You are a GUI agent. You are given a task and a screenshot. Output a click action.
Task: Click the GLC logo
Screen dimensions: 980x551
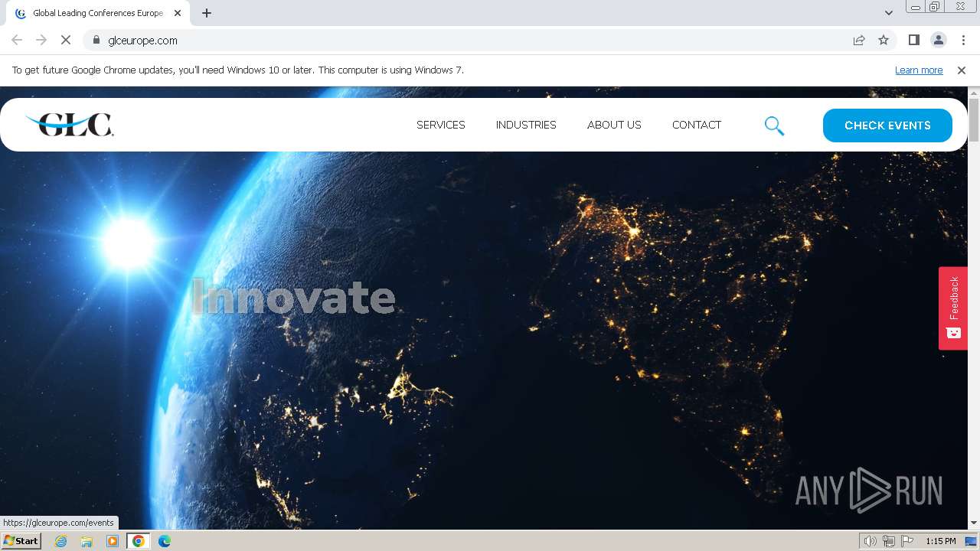(x=69, y=124)
